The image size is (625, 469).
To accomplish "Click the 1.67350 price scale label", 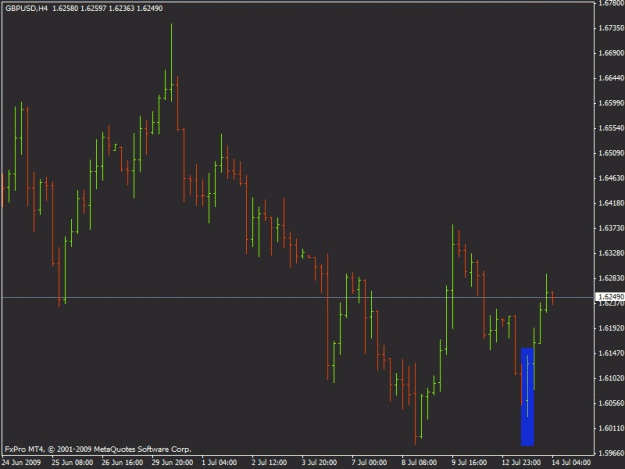I will coord(611,28).
